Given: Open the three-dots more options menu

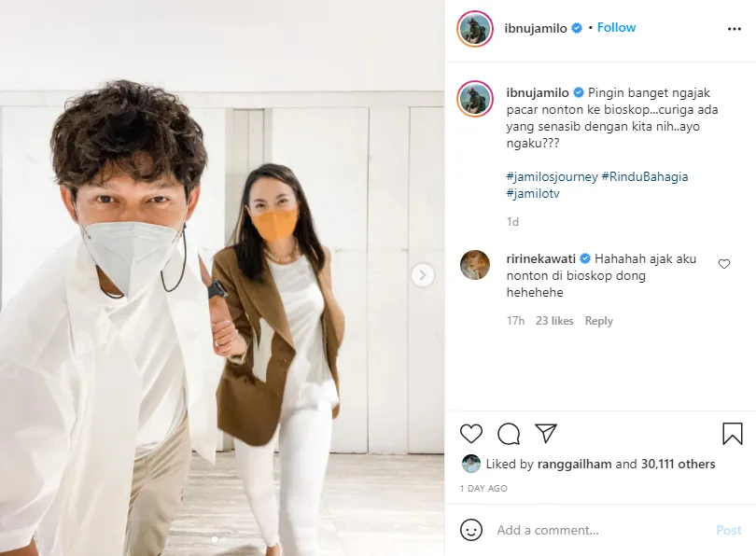Looking at the screenshot, I should (735, 29).
